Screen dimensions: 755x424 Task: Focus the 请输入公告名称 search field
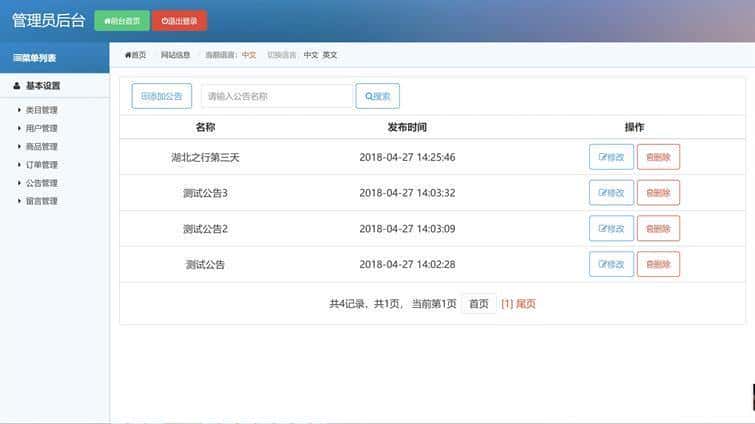(x=277, y=96)
